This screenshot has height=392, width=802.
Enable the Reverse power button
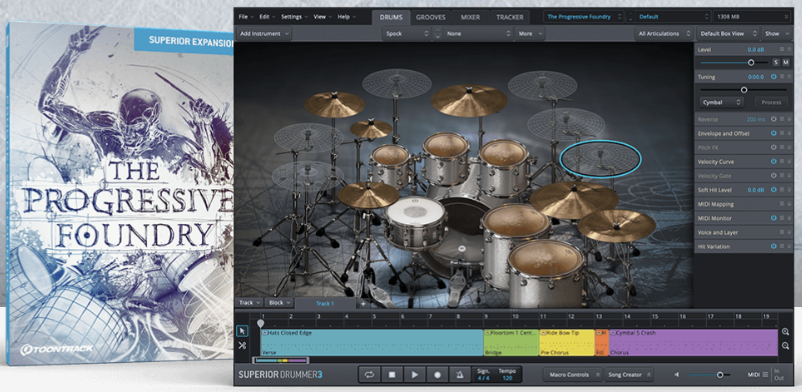point(773,119)
